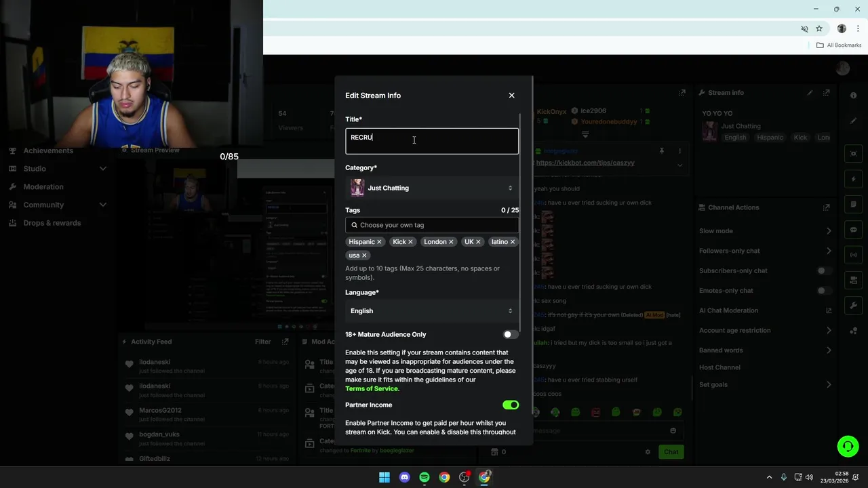Click the MarcosG2012 follower entry
868x488 pixels.
click(x=206, y=414)
